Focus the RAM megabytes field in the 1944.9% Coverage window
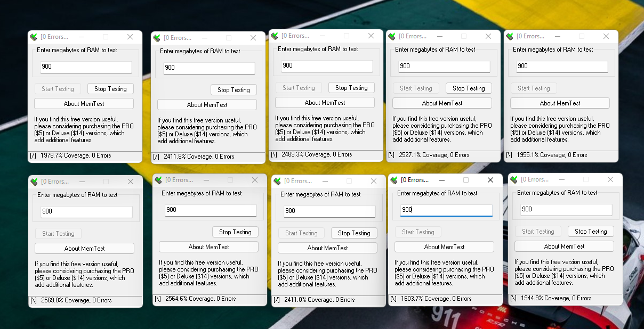Image resolution: width=644 pixels, height=329 pixels. [x=566, y=210]
